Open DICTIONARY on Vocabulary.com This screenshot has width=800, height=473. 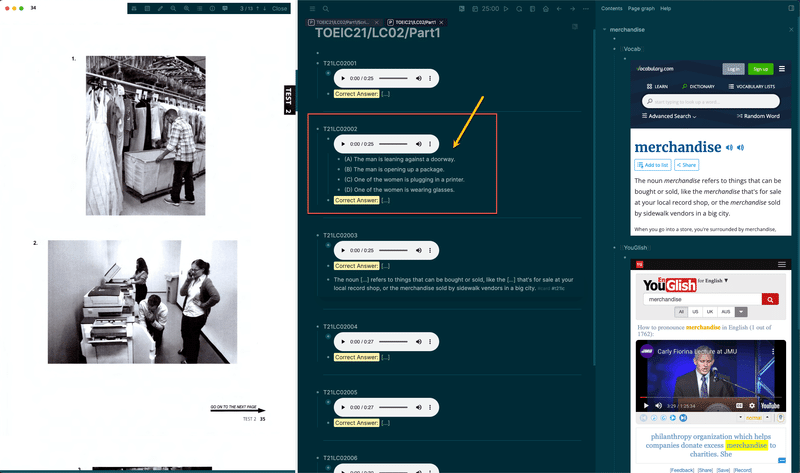[698, 87]
